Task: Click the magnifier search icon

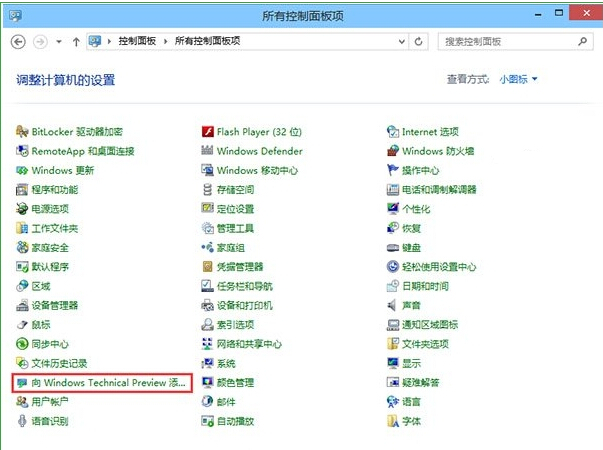Action: click(x=583, y=41)
